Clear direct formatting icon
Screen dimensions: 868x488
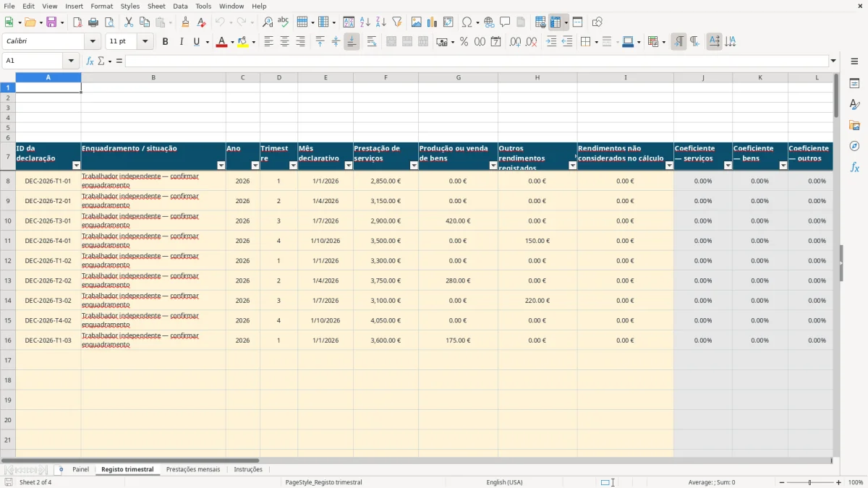click(x=202, y=22)
